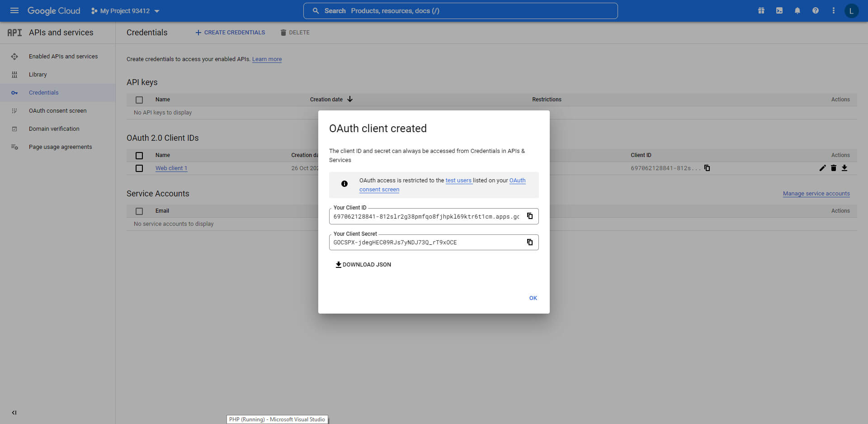Sort by Creation date arrow
This screenshot has width=868, height=424.
(350, 99)
